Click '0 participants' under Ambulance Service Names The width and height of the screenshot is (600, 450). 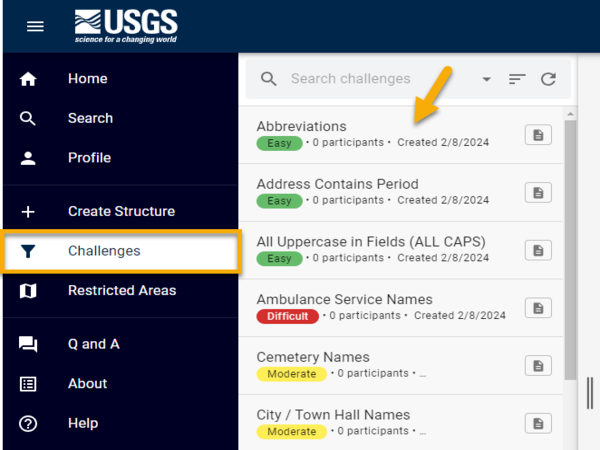click(x=365, y=316)
